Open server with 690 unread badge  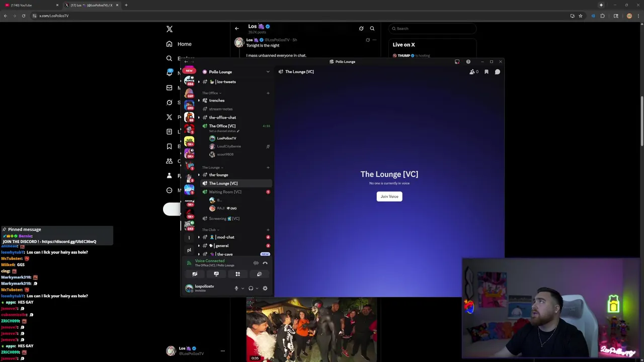click(x=189, y=105)
